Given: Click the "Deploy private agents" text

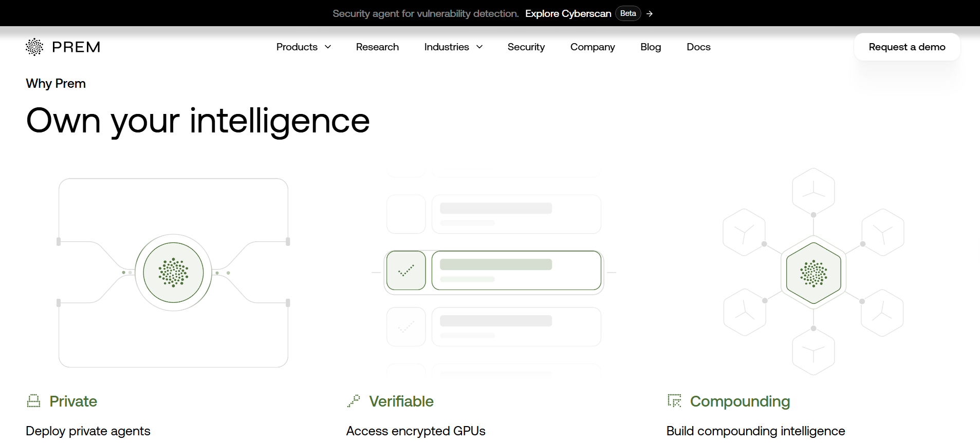Looking at the screenshot, I should pyautogui.click(x=88, y=431).
